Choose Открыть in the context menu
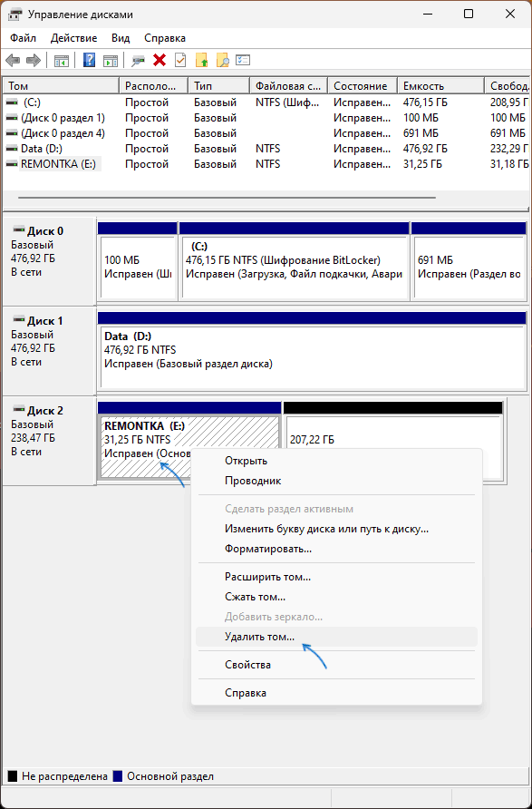This screenshot has height=809, width=532. pyautogui.click(x=336, y=461)
